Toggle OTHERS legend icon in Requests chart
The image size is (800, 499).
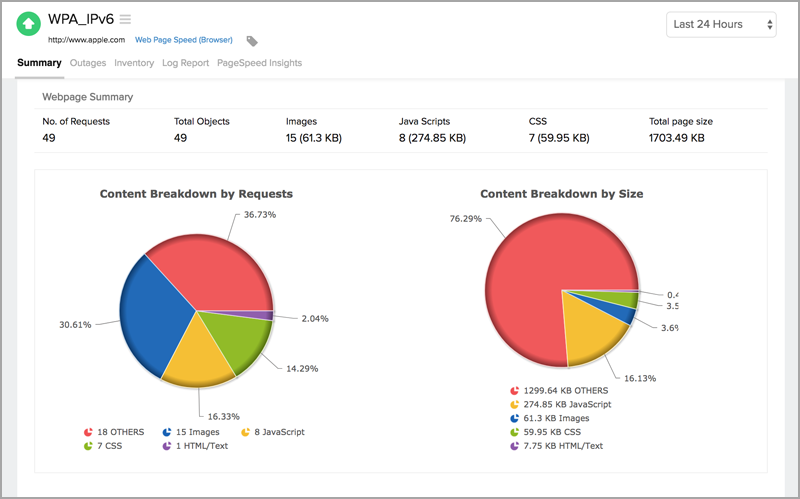point(89,432)
